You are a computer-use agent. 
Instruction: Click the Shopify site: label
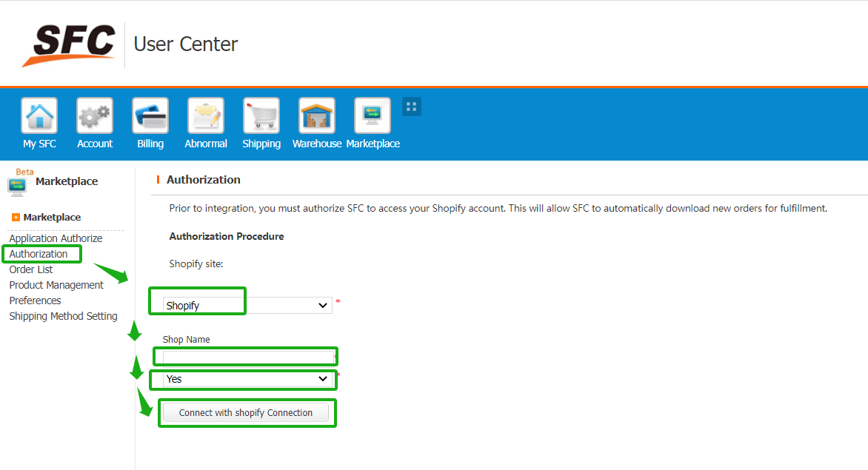pyautogui.click(x=196, y=263)
